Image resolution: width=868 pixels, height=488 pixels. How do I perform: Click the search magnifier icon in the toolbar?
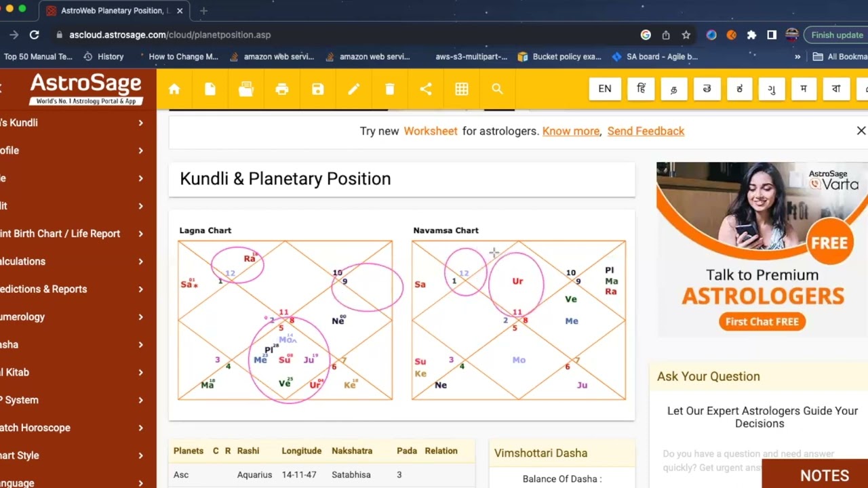click(x=497, y=89)
